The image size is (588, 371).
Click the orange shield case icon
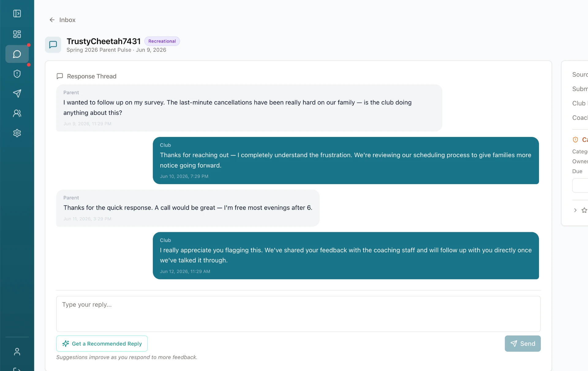tap(575, 140)
